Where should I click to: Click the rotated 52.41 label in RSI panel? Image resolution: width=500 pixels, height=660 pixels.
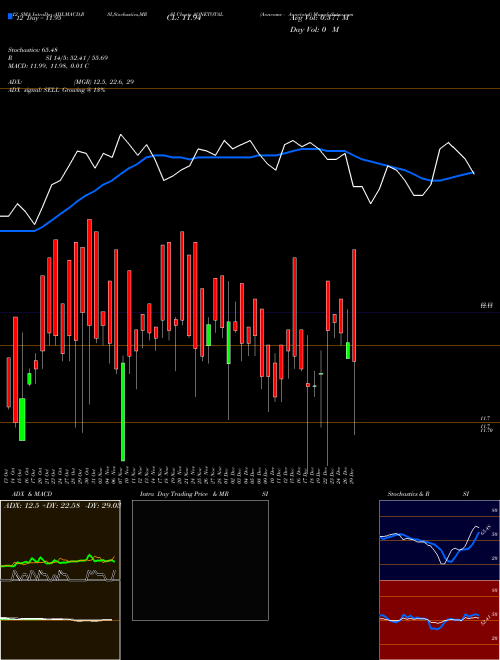coord(486,620)
